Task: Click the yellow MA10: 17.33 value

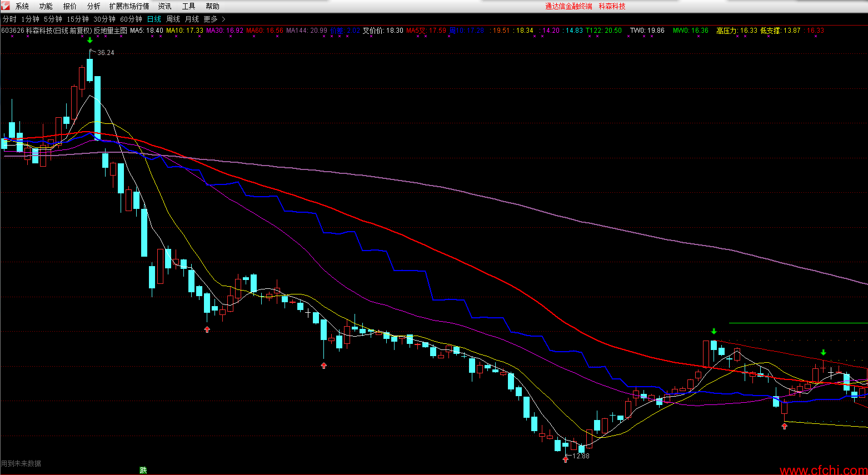Action: 185,31
